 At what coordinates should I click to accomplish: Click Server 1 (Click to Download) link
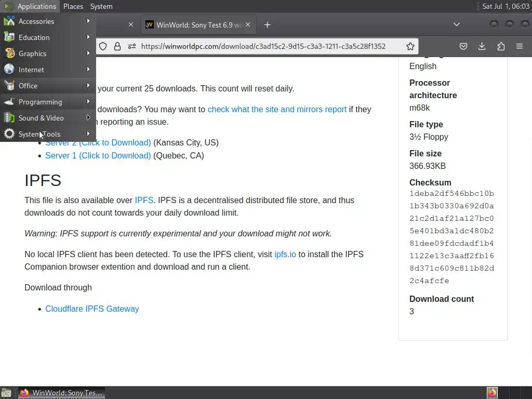pyautogui.click(x=98, y=155)
